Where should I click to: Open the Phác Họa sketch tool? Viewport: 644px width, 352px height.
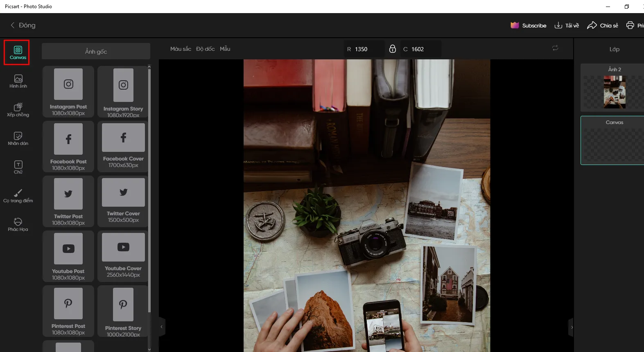pos(18,224)
